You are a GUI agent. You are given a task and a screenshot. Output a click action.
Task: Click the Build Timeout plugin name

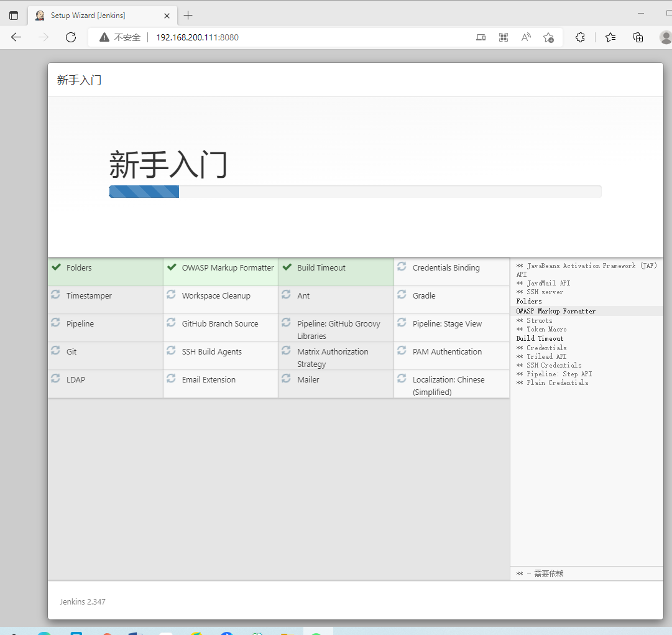(321, 267)
